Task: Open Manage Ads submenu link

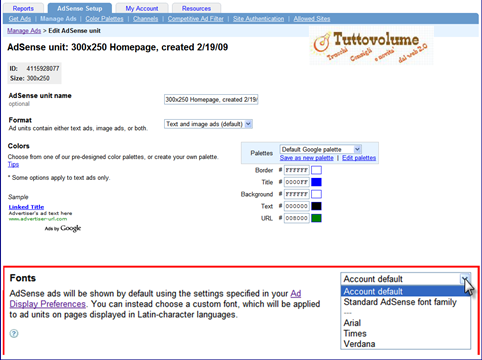Action: tap(58, 19)
